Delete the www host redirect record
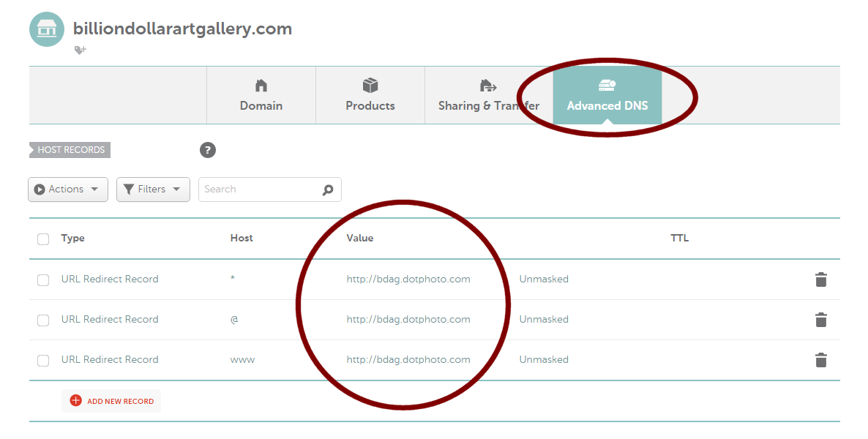 coord(821,361)
